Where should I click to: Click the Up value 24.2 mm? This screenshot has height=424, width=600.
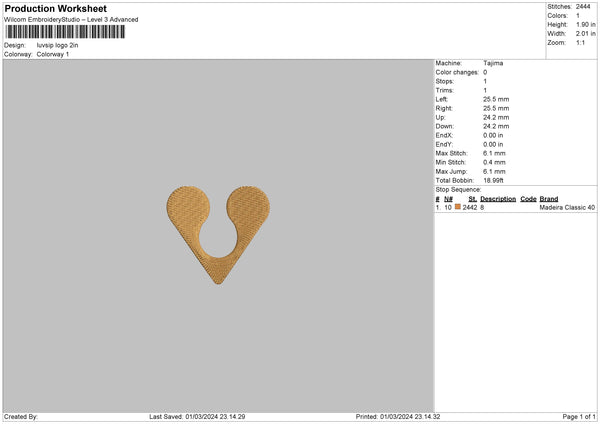coord(496,117)
